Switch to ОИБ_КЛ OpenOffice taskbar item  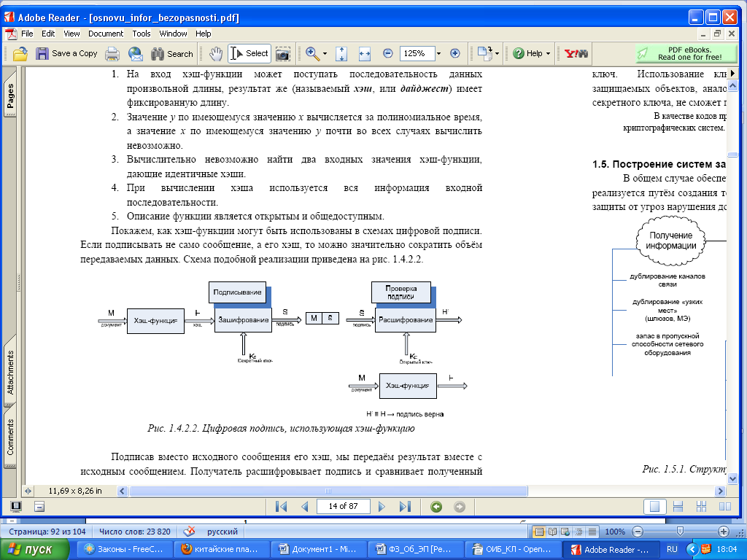coord(512,549)
